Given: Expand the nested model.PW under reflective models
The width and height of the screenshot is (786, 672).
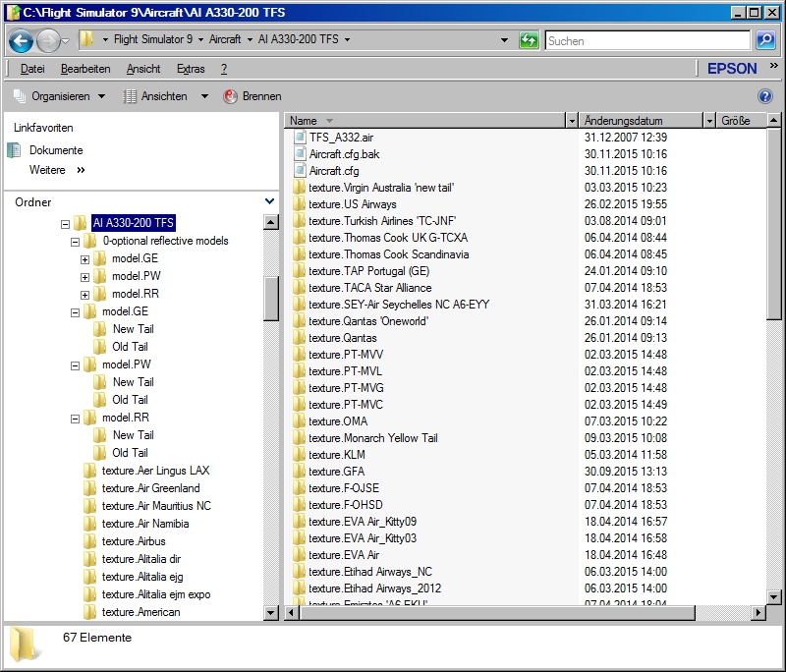Looking at the screenshot, I should click(85, 277).
